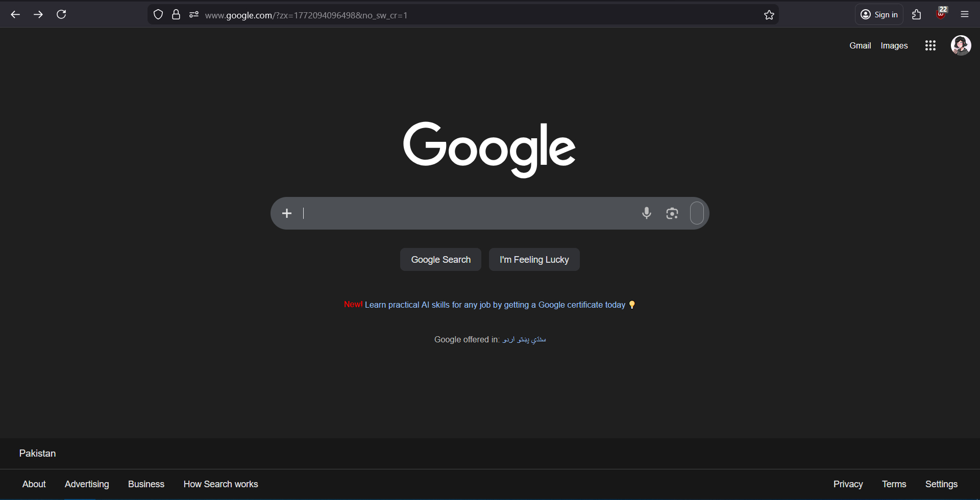This screenshot has height=500, width=980.
Task: Open Settings in the footer
Action: pos(941,484)
